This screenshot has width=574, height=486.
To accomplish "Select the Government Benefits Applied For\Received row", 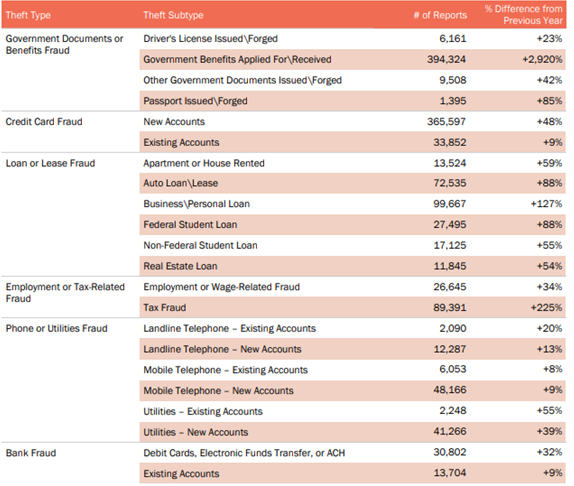I will (353, 60).
